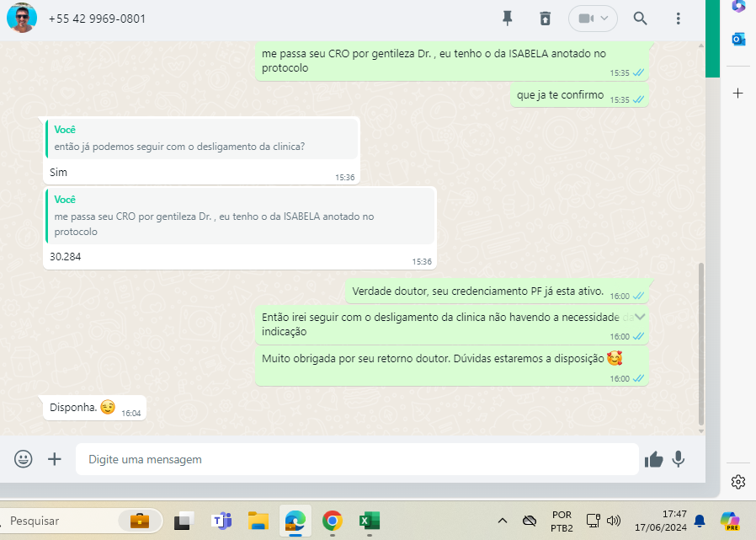The height and width of the screenshot is (540, 756).
Task: Open the video call dropdown
Action: pos(593,19)
